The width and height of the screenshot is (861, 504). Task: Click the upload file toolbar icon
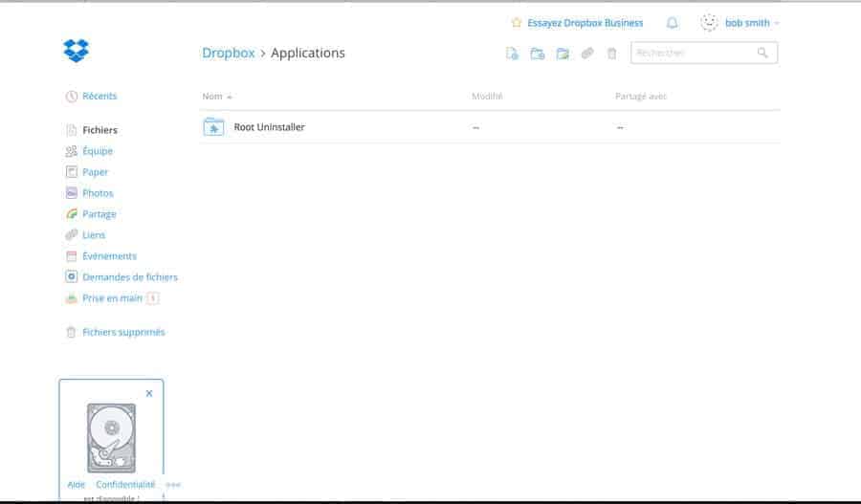tap(512, 54)
